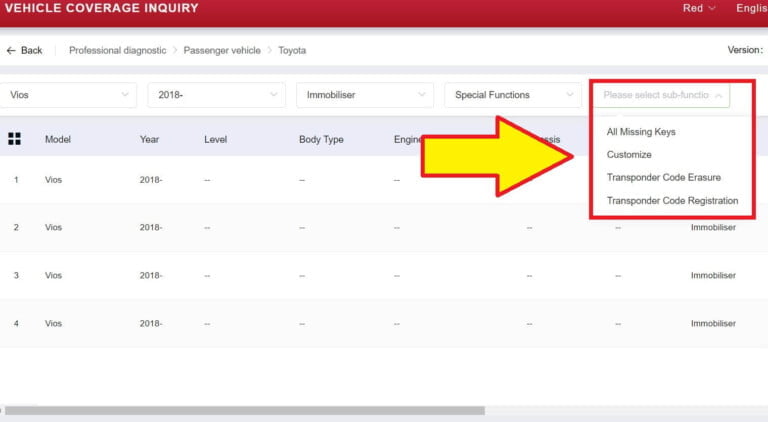This screenshot has height=422, width=768.
Task: Open the Red theme color selector
Action: (x=699, y=8)
